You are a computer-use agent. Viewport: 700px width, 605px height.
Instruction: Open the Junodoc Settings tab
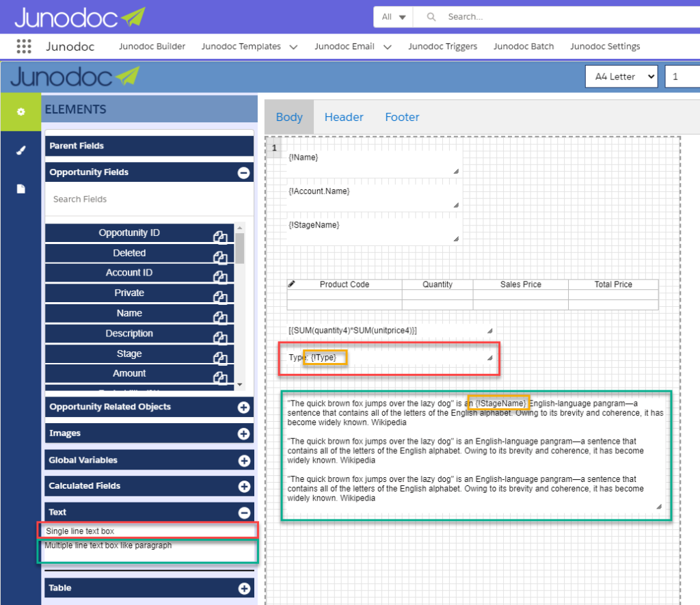[x=605, y=46]
